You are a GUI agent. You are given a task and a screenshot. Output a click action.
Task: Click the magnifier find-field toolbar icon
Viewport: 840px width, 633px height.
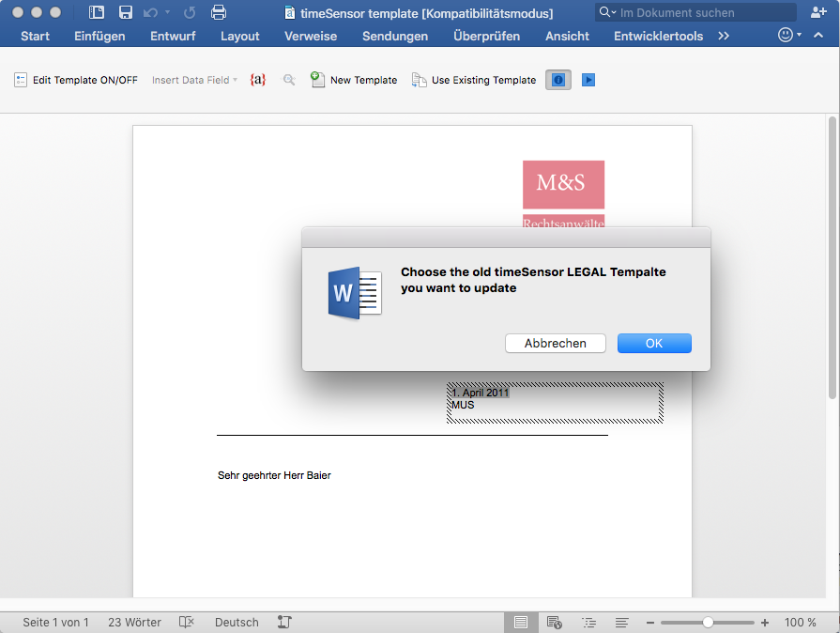point(289,80)
